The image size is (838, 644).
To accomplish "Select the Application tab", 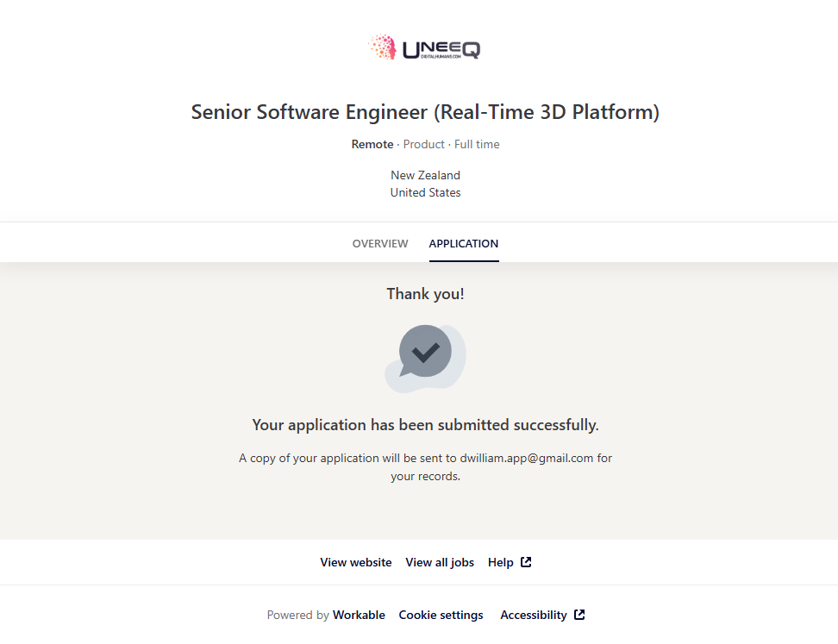I will pos(464,244).
